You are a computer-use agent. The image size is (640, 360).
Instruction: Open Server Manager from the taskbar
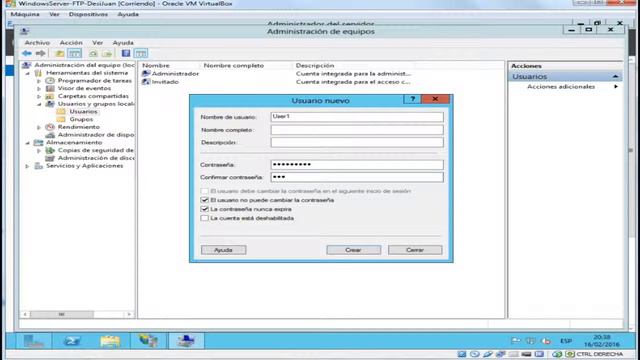click(x=33, y=341)
